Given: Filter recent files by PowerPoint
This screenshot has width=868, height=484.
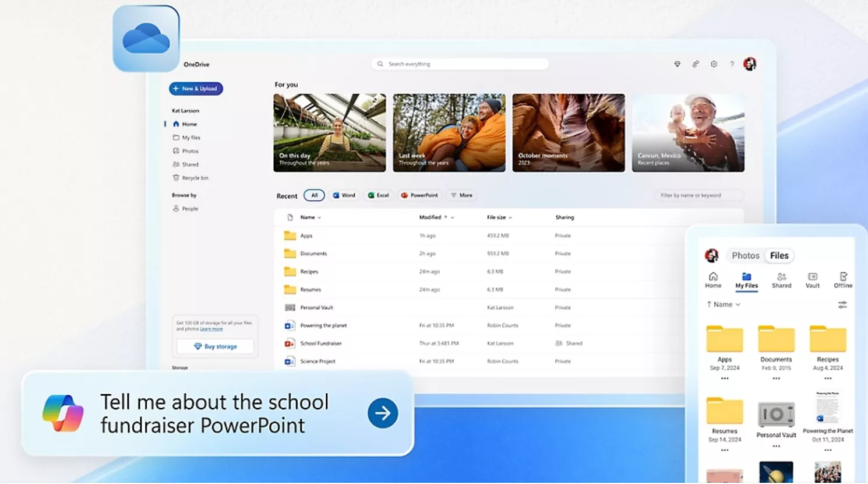Looking at the screenshot, I should (419, 195).
